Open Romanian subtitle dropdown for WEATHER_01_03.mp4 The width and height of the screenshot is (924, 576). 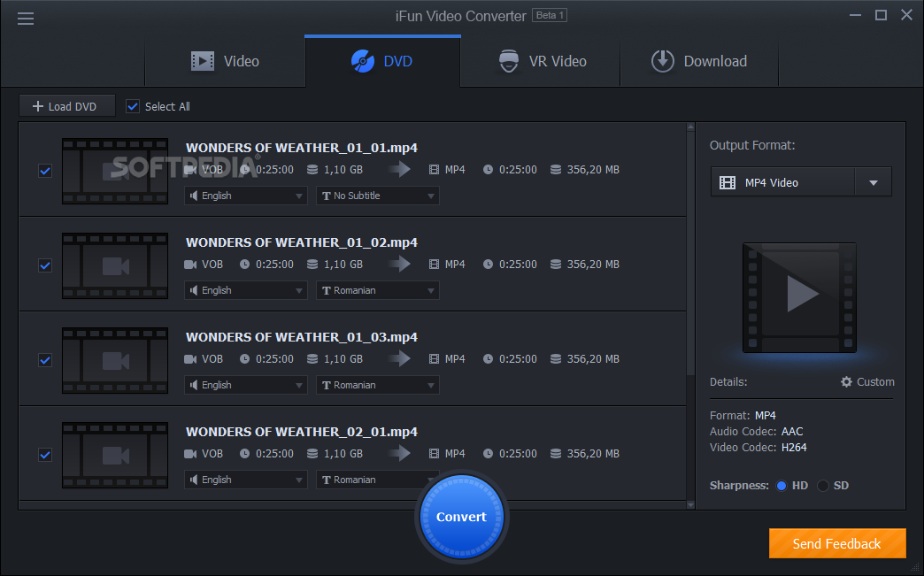378,385
